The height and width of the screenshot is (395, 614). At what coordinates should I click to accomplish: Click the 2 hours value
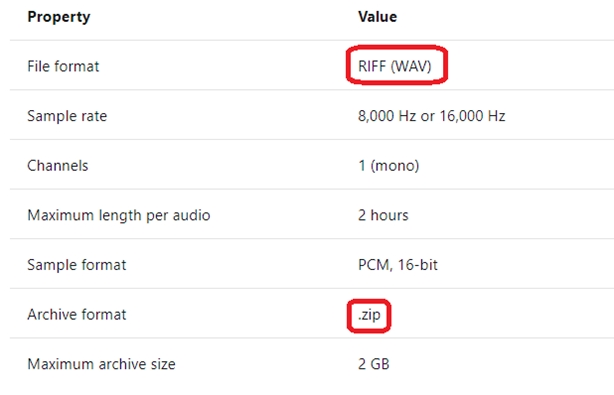(x=383, y=215)
